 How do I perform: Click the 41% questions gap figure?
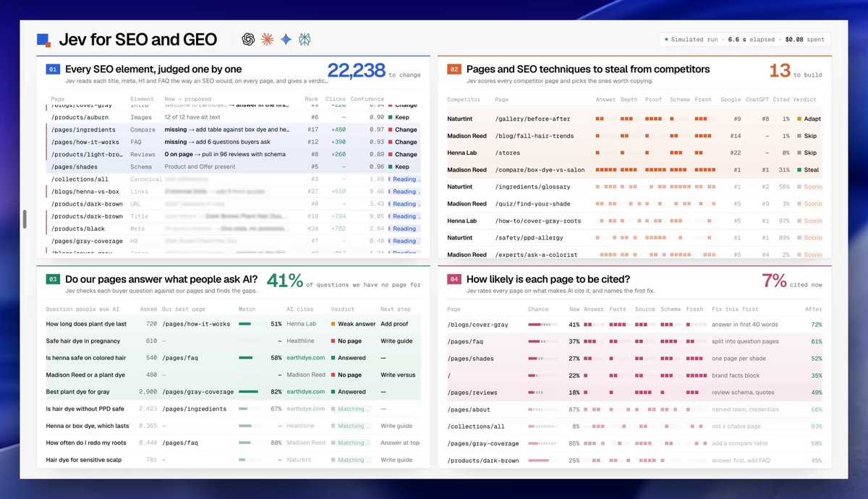(344, 281)
